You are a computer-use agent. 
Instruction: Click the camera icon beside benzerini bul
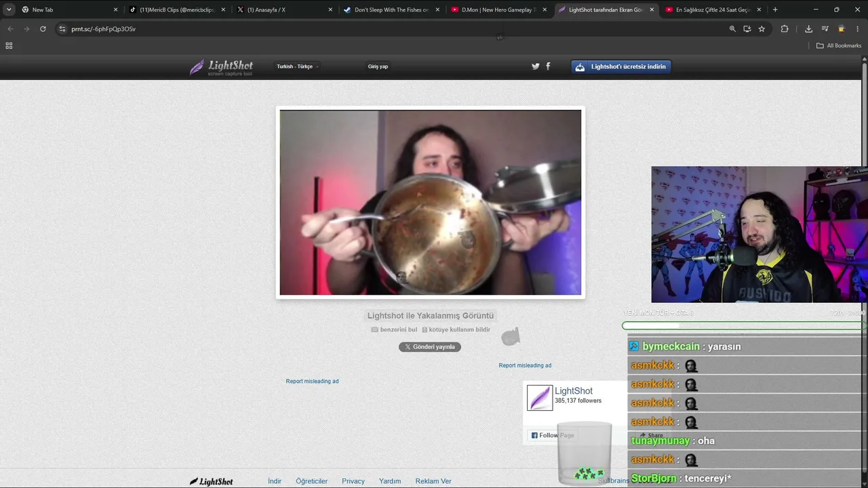click(x=374, y=329)
